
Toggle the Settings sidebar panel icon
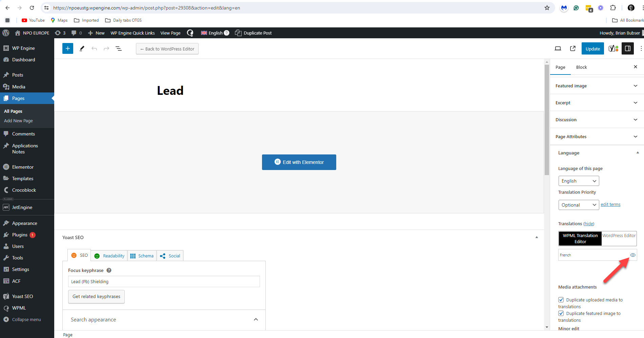[x=628, y=48]
